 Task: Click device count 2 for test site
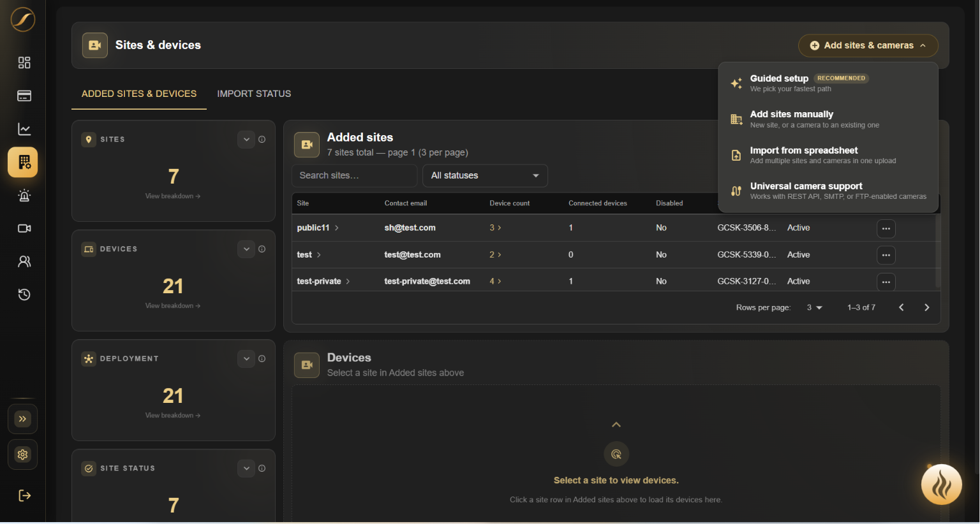click(495, 254)
